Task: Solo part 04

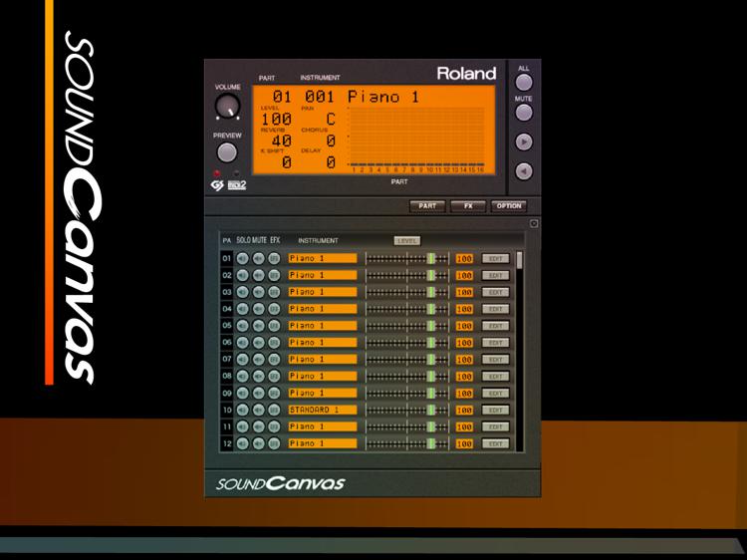Action: [242, 309]
